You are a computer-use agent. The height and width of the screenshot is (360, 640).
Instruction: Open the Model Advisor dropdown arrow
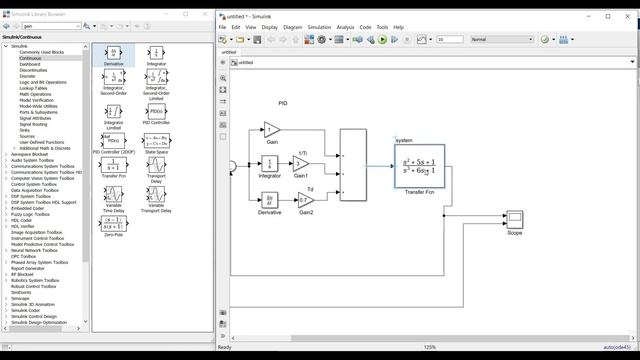tap(553, 40)
